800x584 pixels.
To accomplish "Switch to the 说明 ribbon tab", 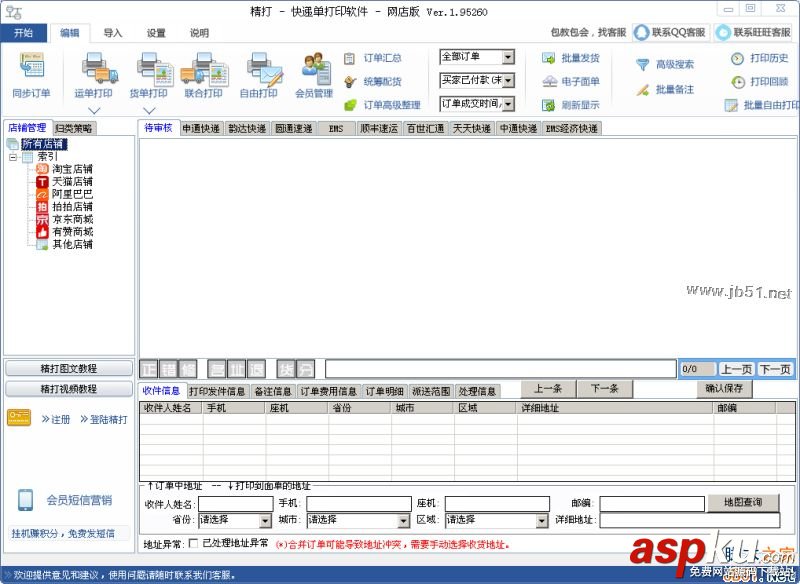I will point(199,33).
